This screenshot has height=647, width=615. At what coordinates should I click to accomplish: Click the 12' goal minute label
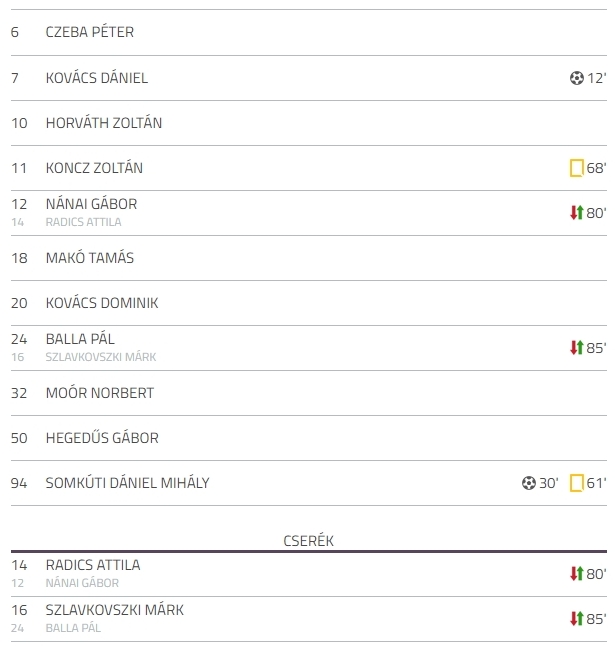pos(596,78)
